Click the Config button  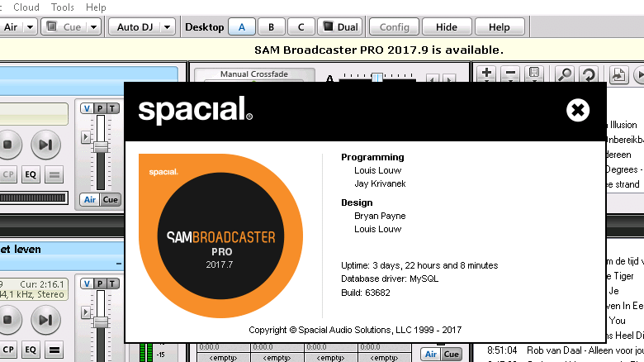395,27
